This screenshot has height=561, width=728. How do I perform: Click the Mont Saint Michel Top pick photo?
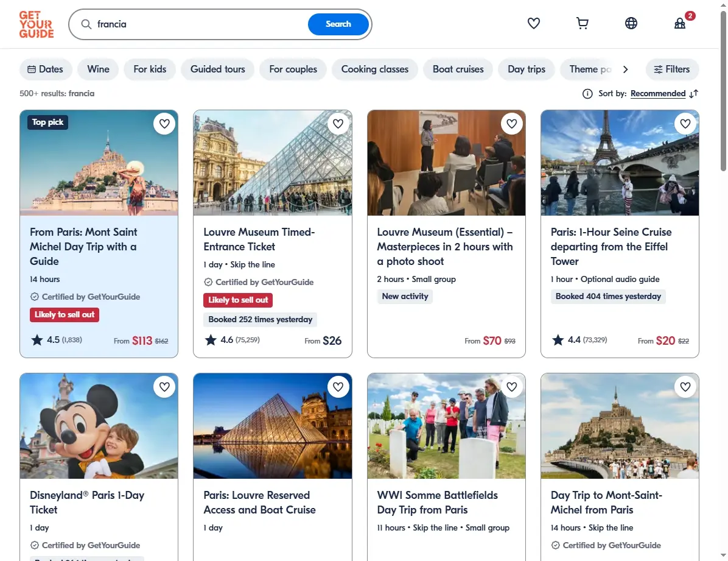(x=99, y=163)
